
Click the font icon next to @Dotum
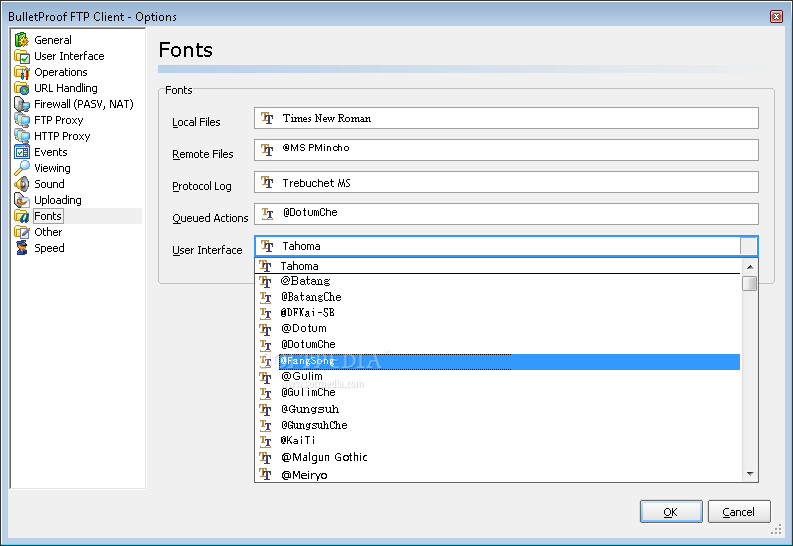click(266, 329)
